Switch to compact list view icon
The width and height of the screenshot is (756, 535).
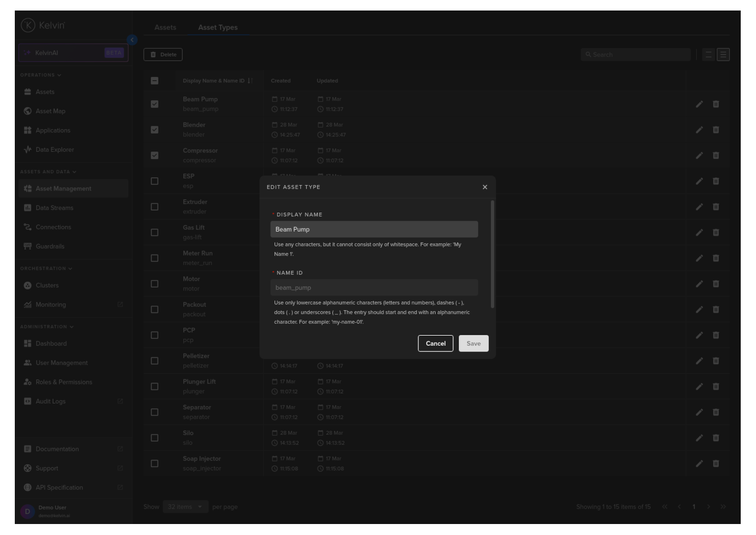coord(708,55)
